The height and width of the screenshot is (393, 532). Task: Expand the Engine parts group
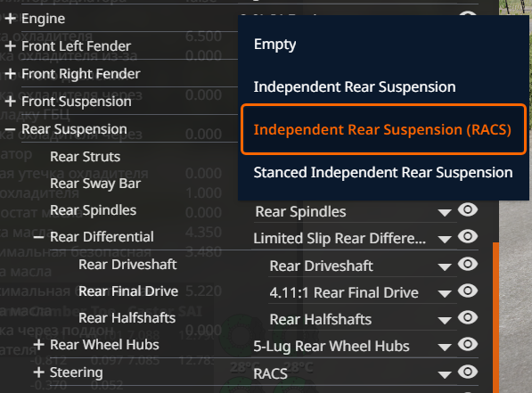10,19
